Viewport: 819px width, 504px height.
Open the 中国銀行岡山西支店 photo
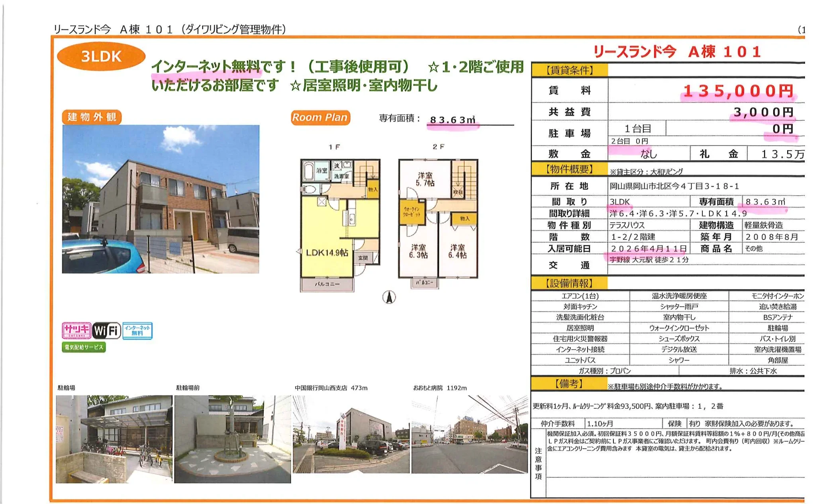point(351,434)
